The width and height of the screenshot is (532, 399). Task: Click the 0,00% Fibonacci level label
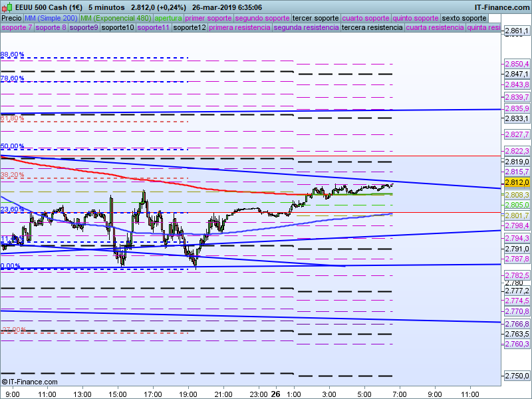click(10, 265)
